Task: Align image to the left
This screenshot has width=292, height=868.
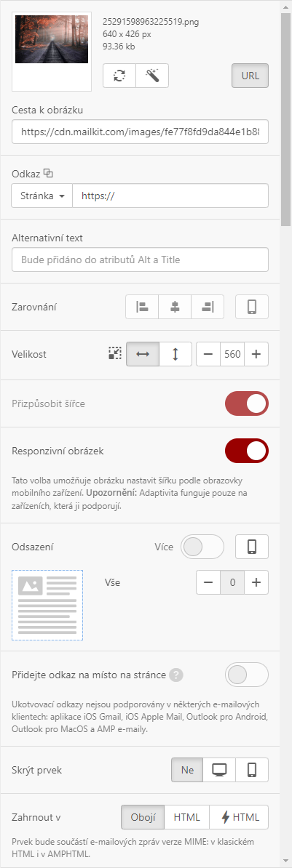Action: [x=142, y=308]
